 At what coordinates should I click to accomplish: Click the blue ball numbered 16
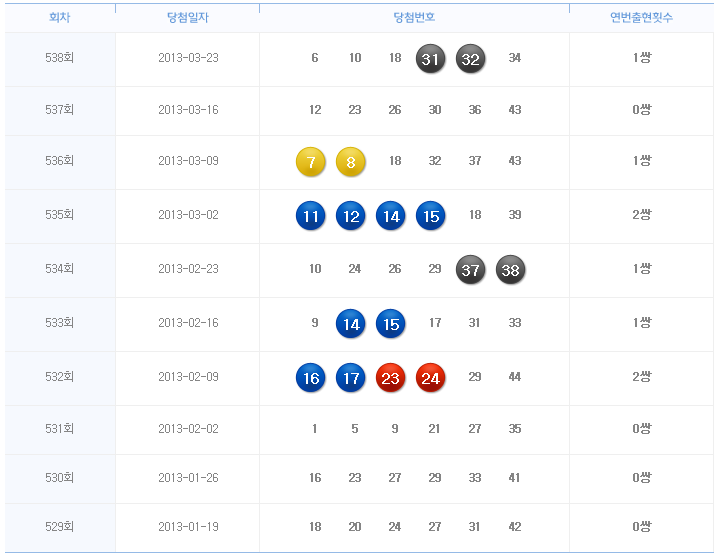click(x=311, y=378)
